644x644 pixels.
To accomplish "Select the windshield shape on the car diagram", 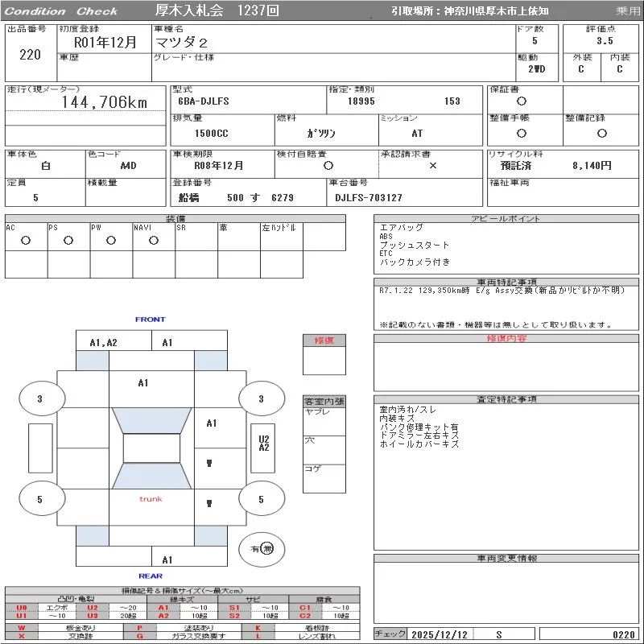I will (151, 420).
